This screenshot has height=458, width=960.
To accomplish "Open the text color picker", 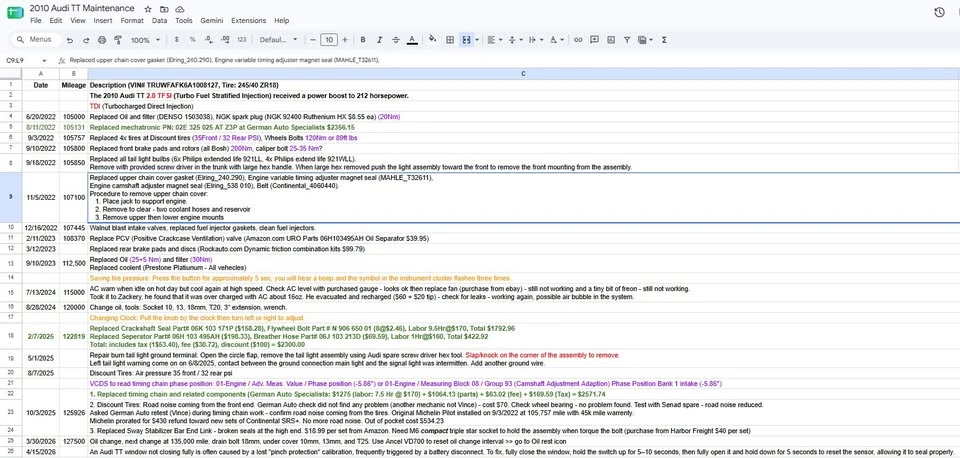I will [412, 40].
